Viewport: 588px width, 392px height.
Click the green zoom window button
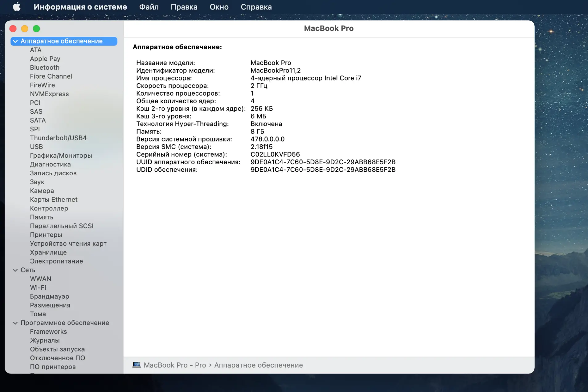(x=36, y=29)
